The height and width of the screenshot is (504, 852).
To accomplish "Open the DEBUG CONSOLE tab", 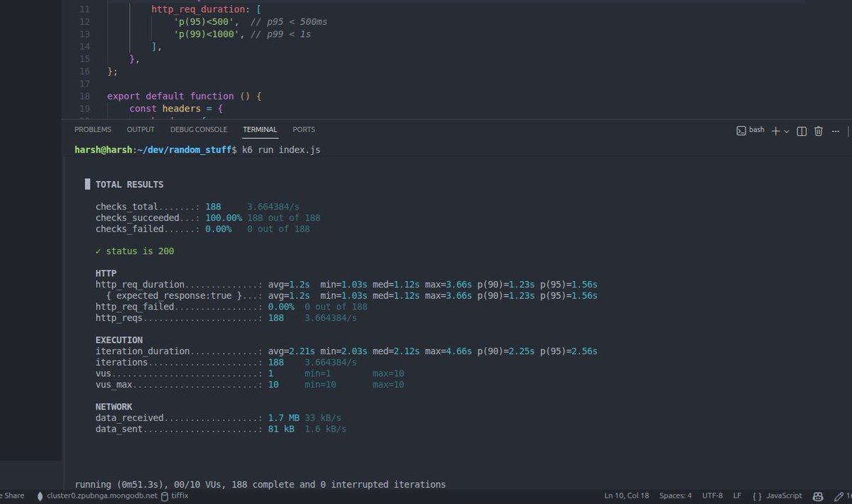I will 199,130.
